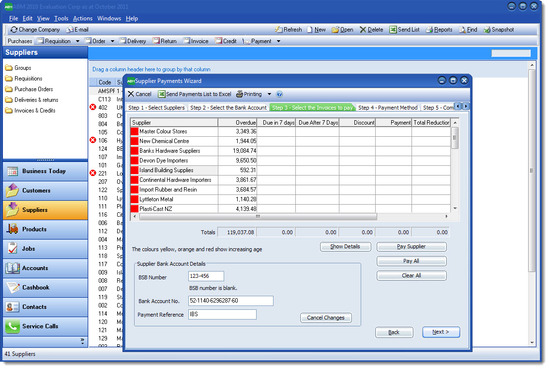Go to Business Today section

[x=45, y=171]
